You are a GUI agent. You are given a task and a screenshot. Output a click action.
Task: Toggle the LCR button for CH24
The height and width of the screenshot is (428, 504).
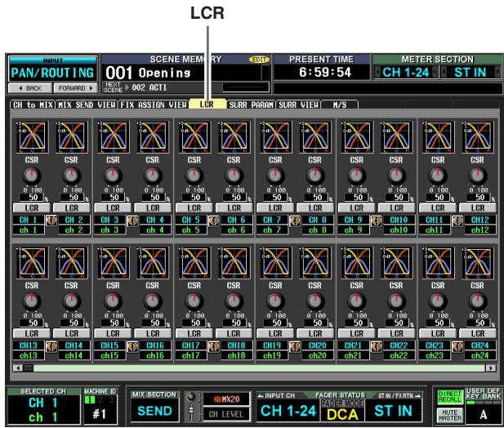[477, 333]
